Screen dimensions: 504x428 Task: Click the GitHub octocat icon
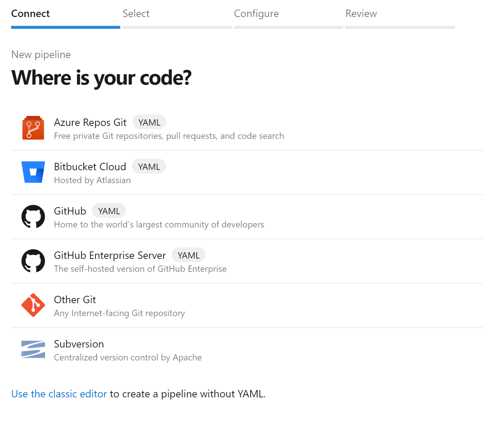pyautogui.click(x=33, y=217)
